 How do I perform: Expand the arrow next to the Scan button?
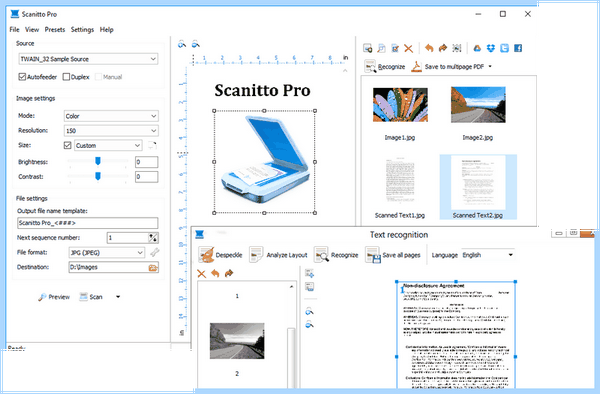click(118, 297)
